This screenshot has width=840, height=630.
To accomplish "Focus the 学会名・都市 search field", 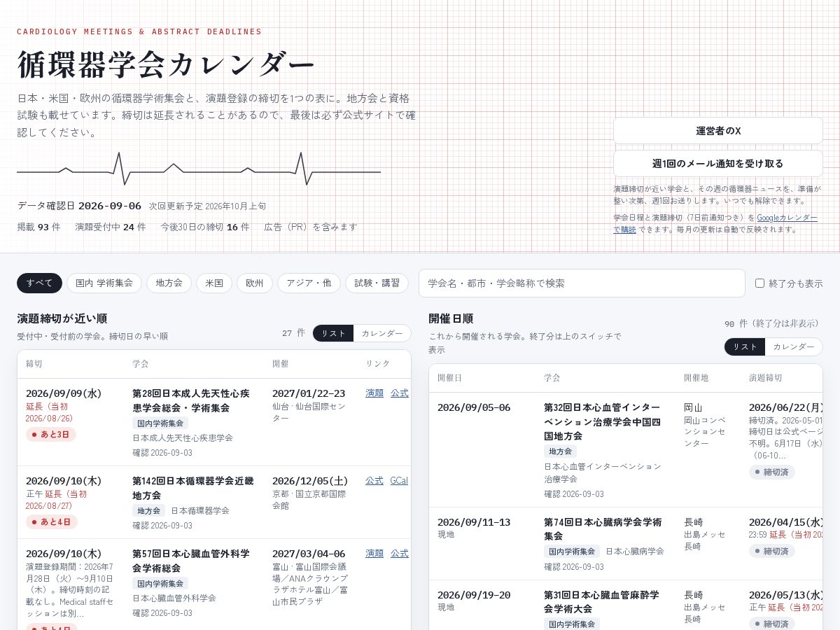I will tap(582, 283).
